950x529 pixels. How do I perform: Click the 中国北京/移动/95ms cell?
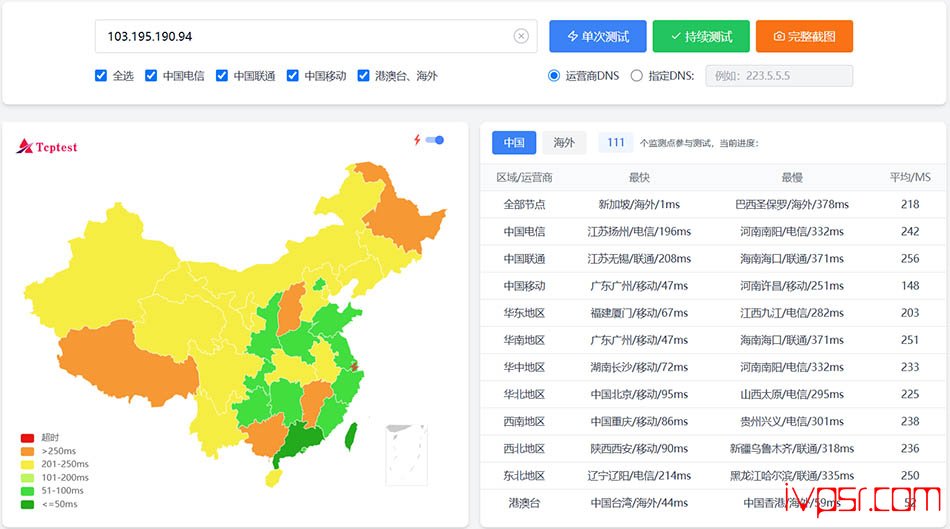click(x=639, y=394)
